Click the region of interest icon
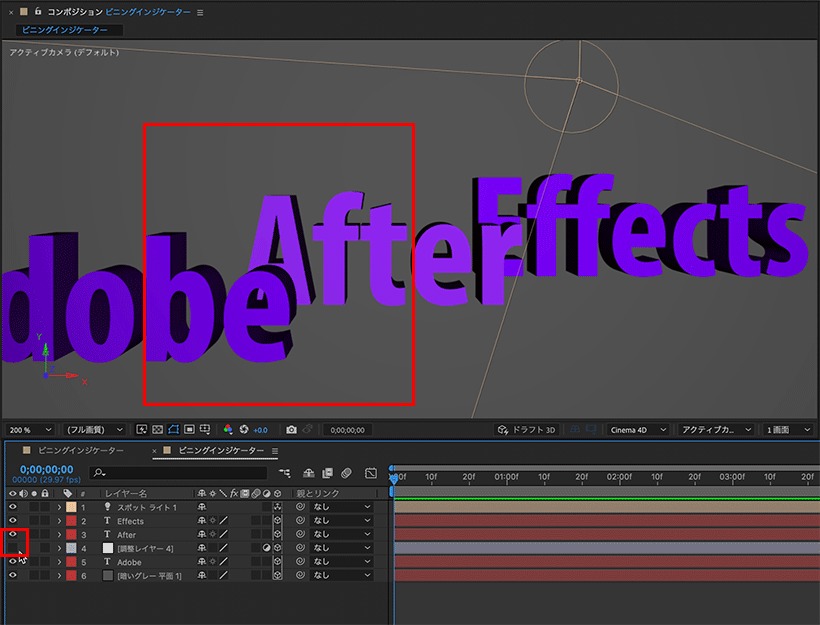820x625 pixels. (x=189, y=429)
